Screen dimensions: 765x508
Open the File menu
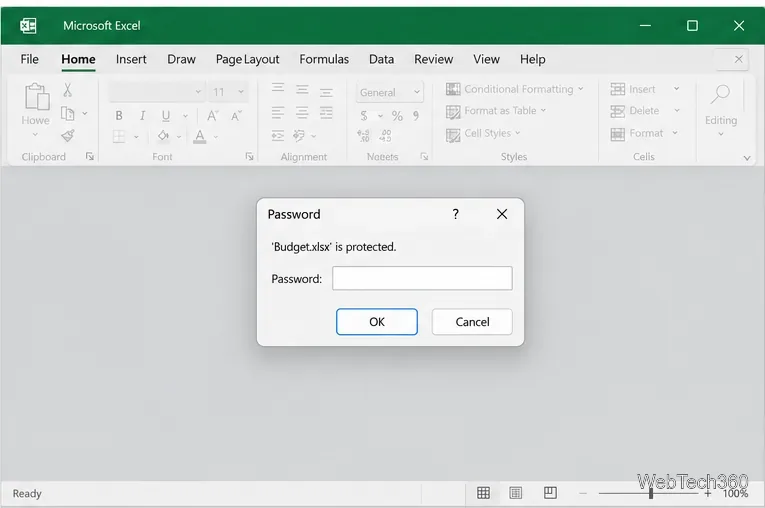pos(29,59)
